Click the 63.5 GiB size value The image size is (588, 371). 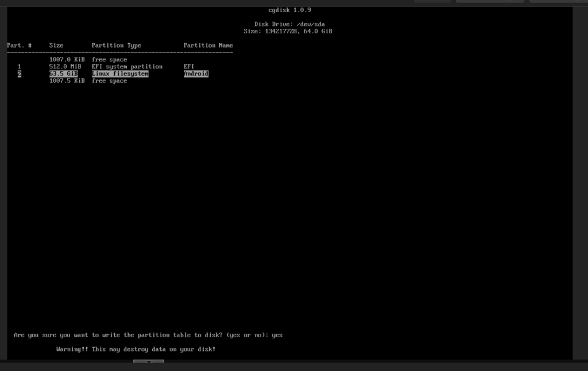pos(63,74)
